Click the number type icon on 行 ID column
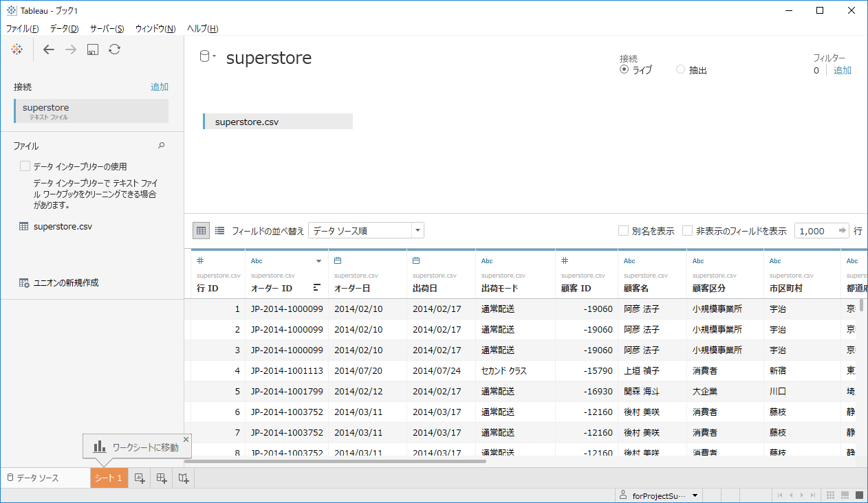The image size is (868, 503). point(200,260)
